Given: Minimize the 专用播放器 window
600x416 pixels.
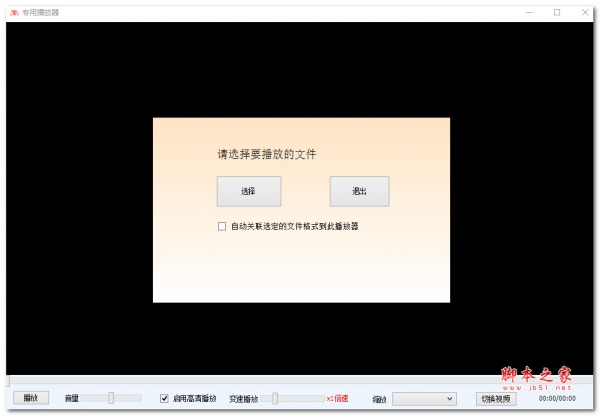Looking at the screenshot, I should pos(529,12).
